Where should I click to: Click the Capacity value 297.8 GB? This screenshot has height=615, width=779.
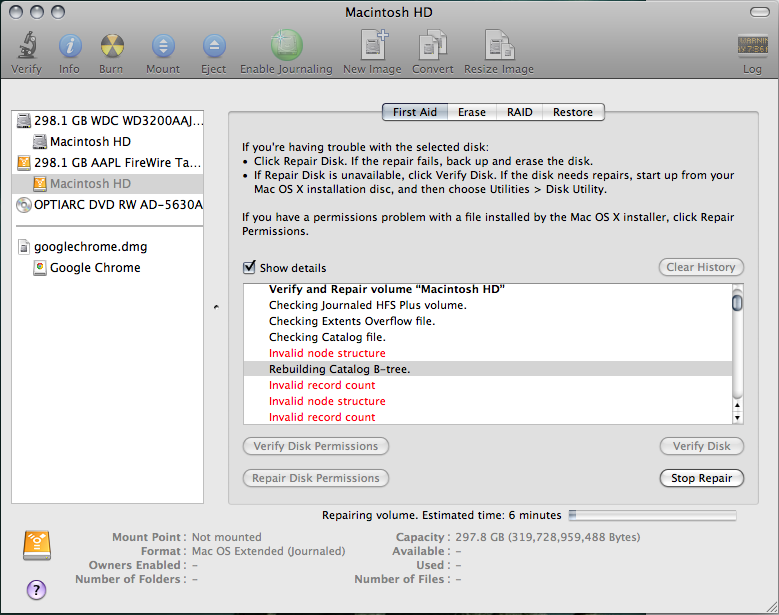point(547,537)
